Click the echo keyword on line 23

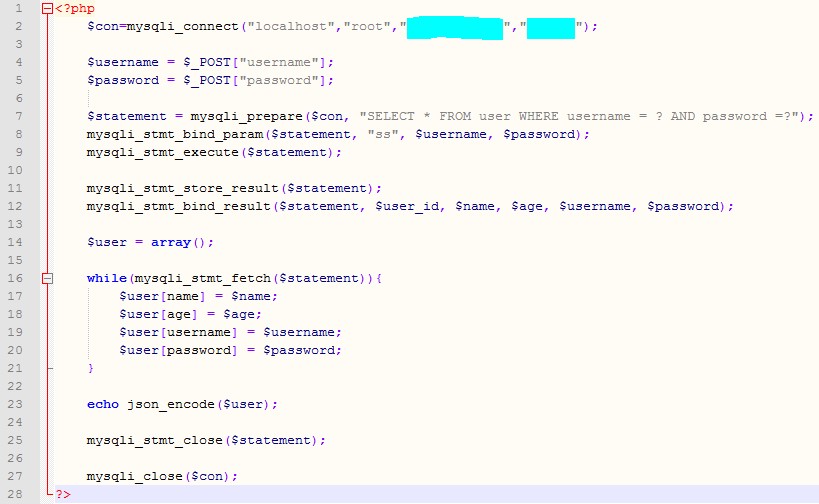[103, 404]
